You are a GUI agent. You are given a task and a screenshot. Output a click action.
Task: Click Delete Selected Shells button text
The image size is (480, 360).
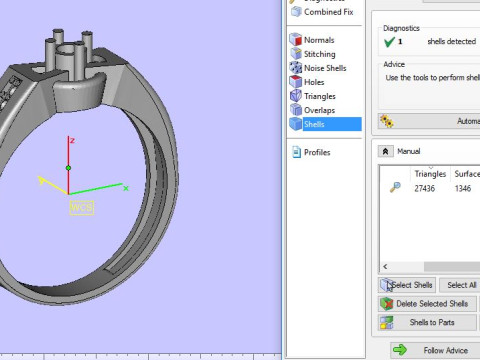click(432, 304)
